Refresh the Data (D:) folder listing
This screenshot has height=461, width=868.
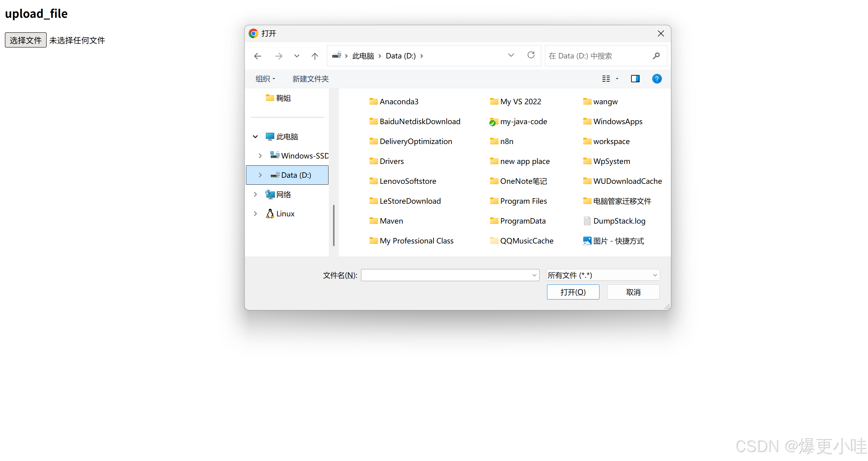pyautogui.click(x=531, y=55)
